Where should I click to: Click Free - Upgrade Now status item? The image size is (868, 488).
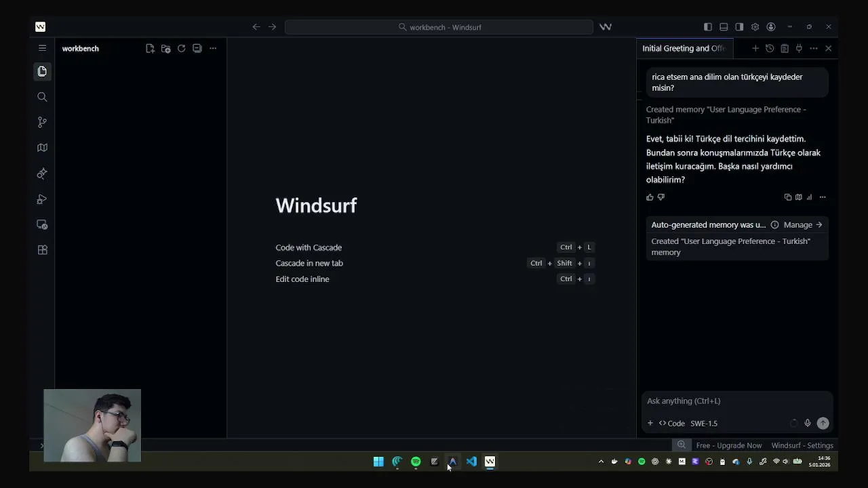pyautogui.click(x=729, y=445)
